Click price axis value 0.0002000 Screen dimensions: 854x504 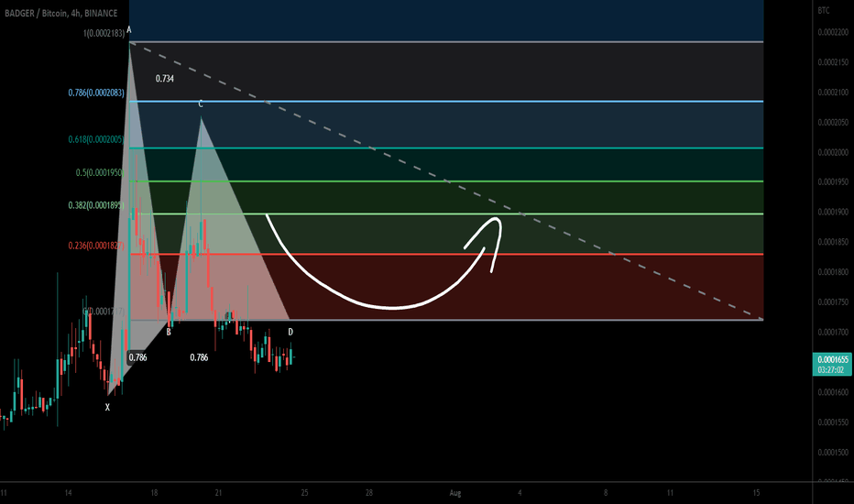(x=833, y=152)
